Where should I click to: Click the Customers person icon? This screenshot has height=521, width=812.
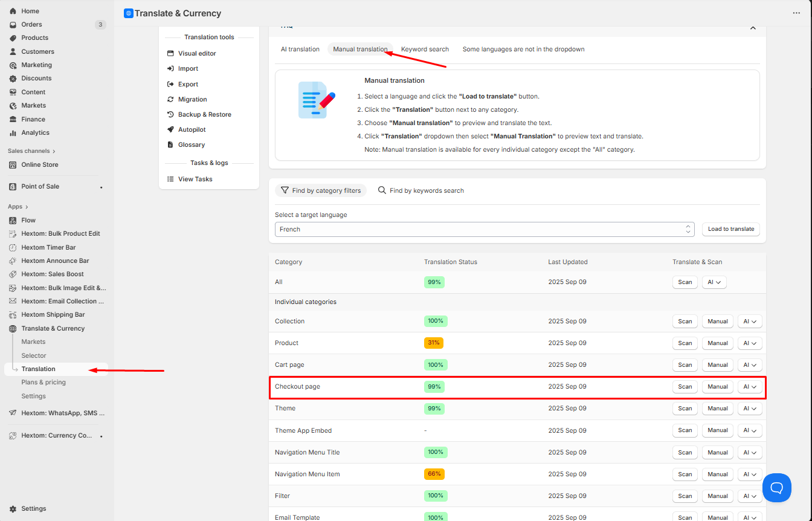13,52
